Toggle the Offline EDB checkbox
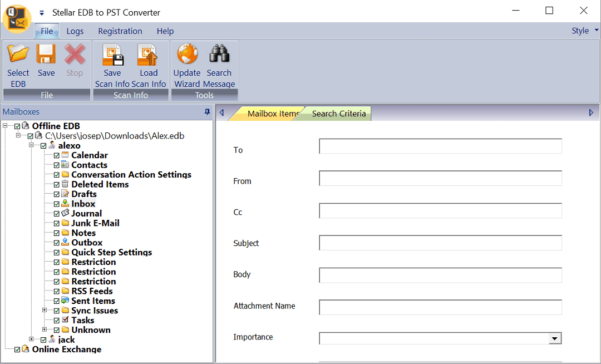This screenshot has width=601, height=364. pyautogui.click(x=17, y=126)
